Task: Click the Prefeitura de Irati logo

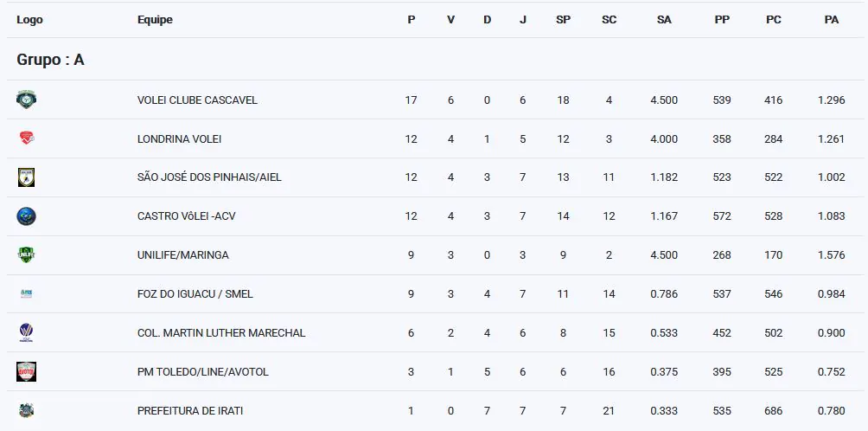Action: (x=26, y=410)
